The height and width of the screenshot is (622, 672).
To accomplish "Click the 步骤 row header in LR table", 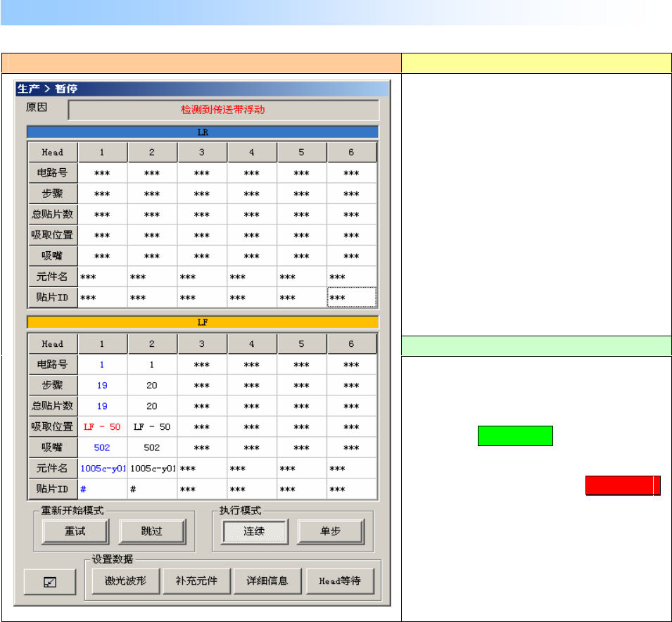I will [53, 193].
